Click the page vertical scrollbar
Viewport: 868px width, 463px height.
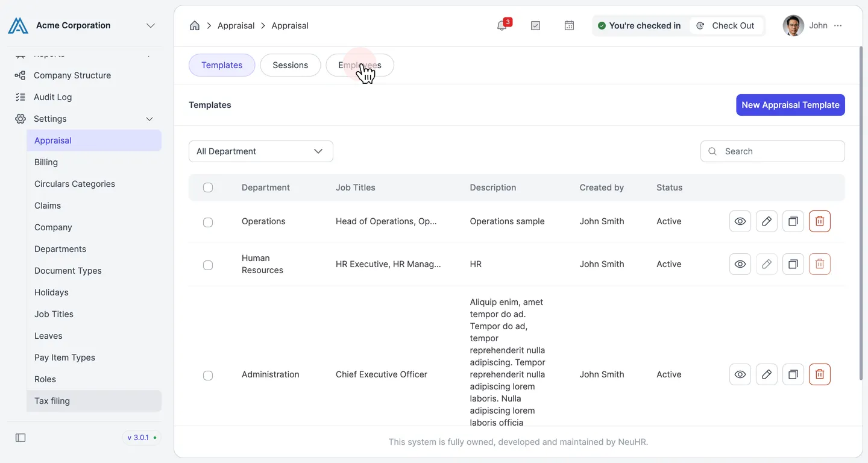point(860,213)
